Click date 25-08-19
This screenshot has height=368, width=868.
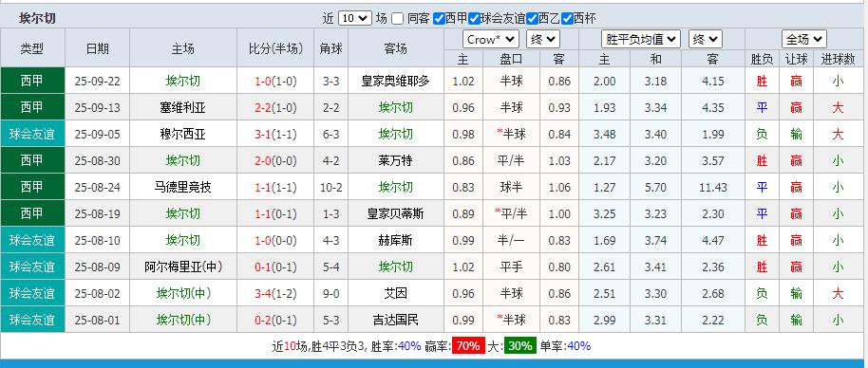tap(98, 213)
